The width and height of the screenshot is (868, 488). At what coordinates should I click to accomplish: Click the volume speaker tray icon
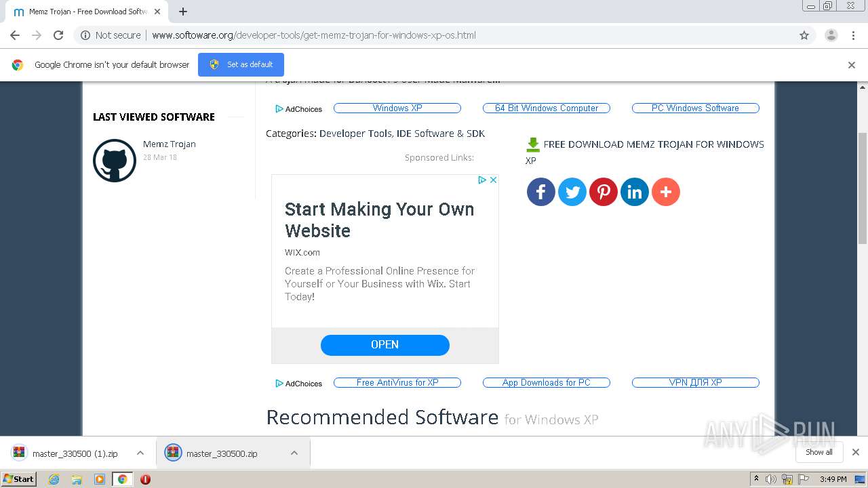point(770,479)
